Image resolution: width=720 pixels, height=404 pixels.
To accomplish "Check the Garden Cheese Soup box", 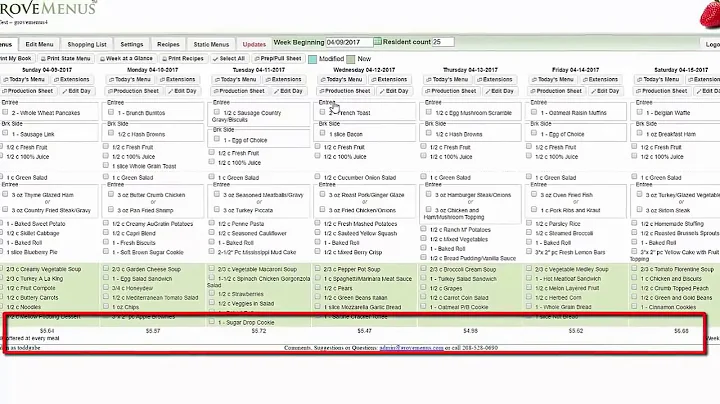I will 106,269.
